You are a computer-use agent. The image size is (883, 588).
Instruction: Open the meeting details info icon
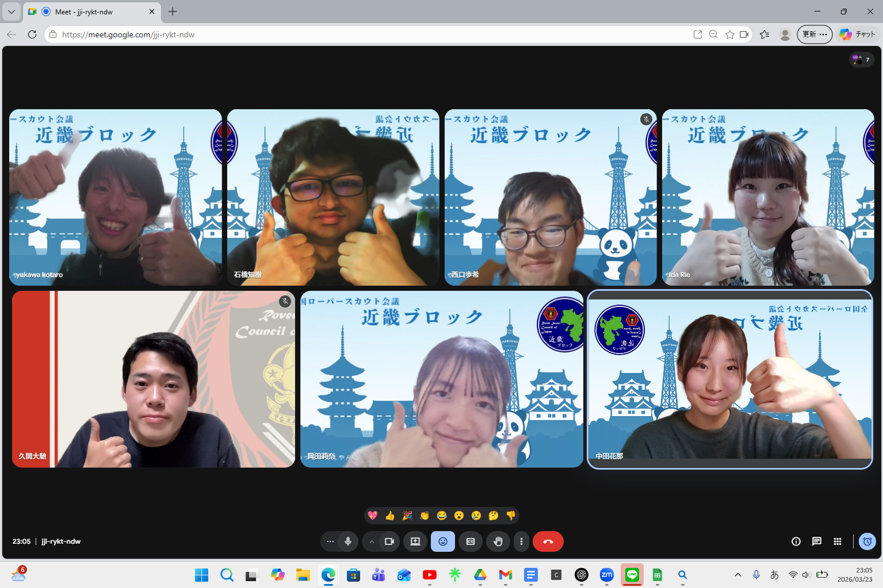point(796,541)
